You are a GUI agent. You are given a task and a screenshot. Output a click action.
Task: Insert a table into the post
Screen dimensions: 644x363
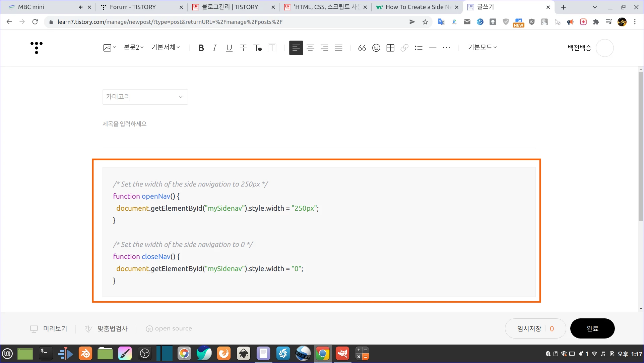coord(390,48)
